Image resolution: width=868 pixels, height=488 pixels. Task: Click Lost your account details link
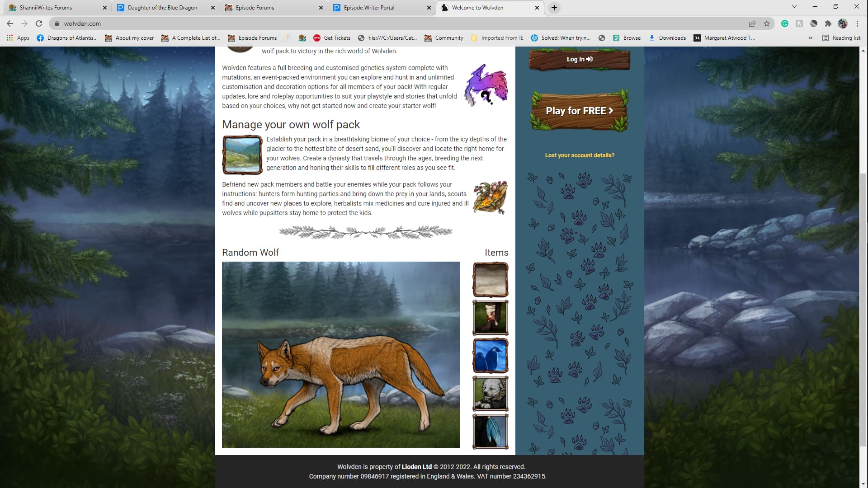point(580,155)
